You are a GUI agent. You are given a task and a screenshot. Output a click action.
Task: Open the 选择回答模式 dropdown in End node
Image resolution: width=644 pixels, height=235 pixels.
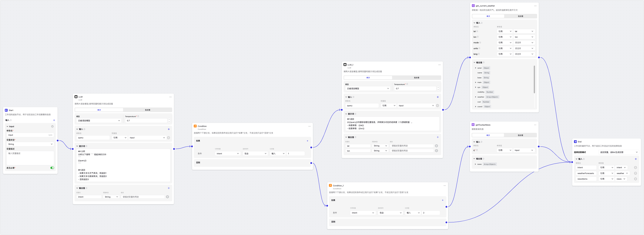(619, 152)
